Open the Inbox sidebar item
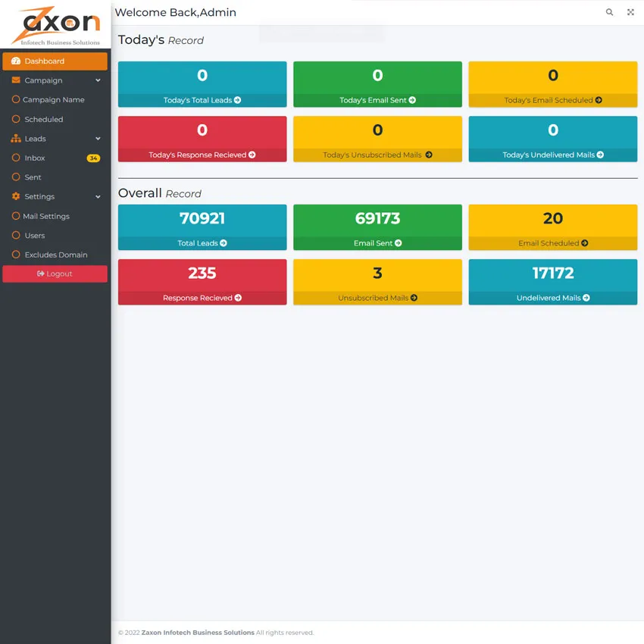The height and width of the screenshot is (644, 644). point(55,158)
